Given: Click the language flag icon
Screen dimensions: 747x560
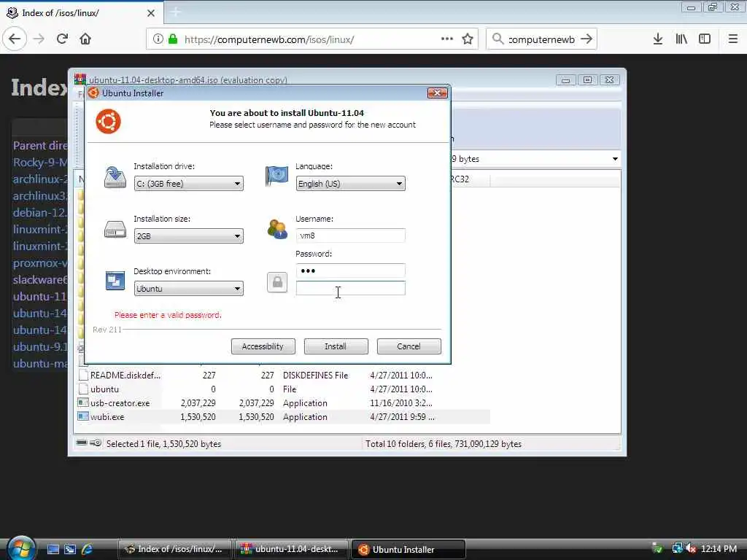Looking at the screenshot, I should (x=276, y=176).
